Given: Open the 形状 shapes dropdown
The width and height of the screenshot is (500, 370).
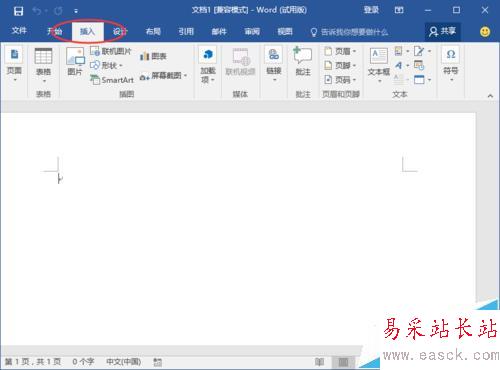Looking at the screenshot, I should coord(106,65).
